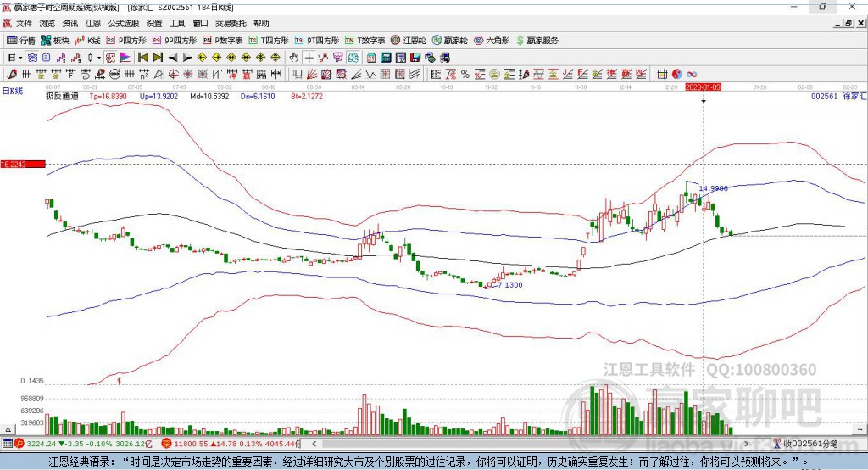Viewport: 868px width, 470px height.
Task: Open the P四方形 tool
Action: point(126,40)
